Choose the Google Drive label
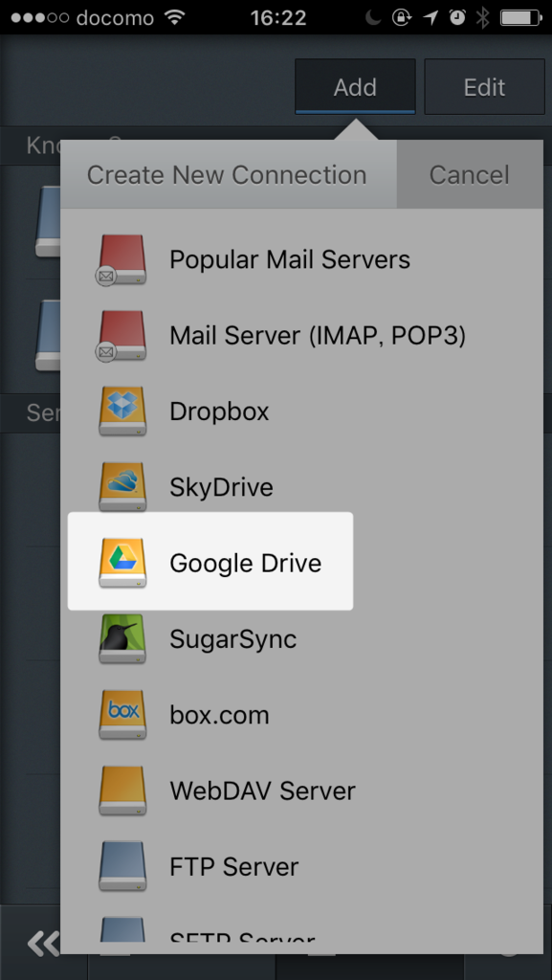This screenshot has height=980, width=552. [x=246, y=563]
